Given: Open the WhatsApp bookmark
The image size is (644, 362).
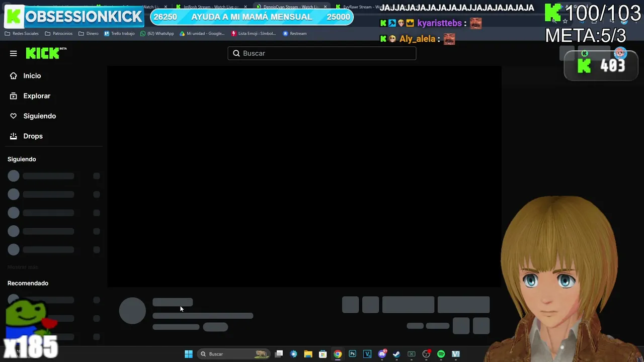Looking at the screenshot, I should coord(157,34).
